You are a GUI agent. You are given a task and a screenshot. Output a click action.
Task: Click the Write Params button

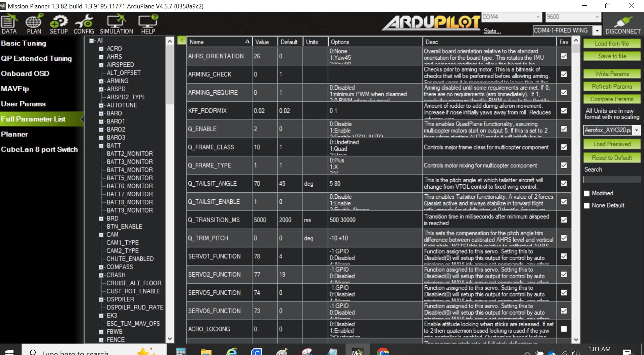click(x=612, y=74)
